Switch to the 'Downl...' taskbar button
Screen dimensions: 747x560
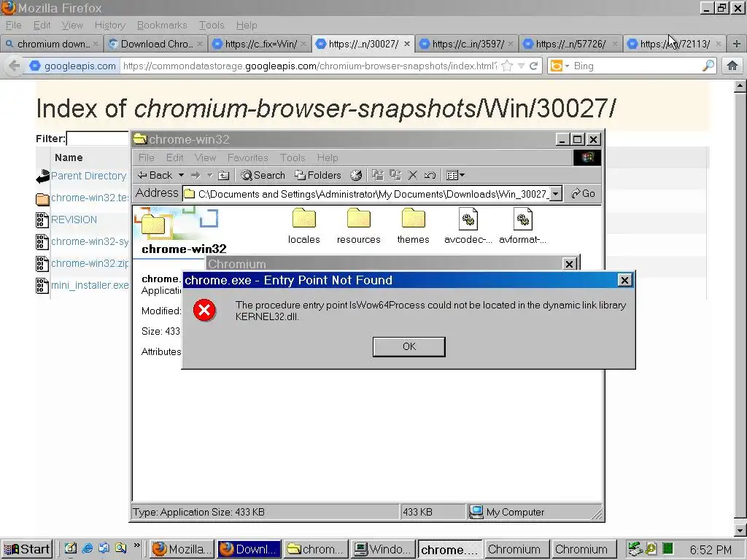coord(249,549)
